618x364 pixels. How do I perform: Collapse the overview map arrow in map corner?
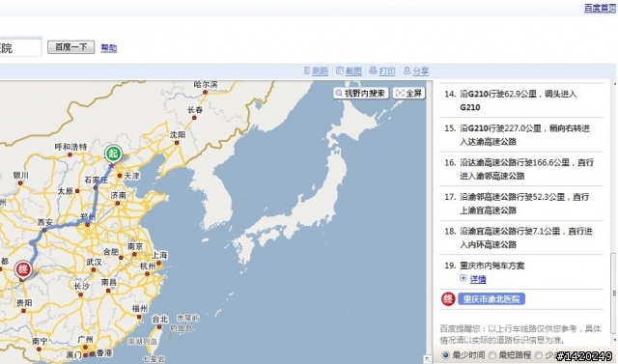point(428,359)
